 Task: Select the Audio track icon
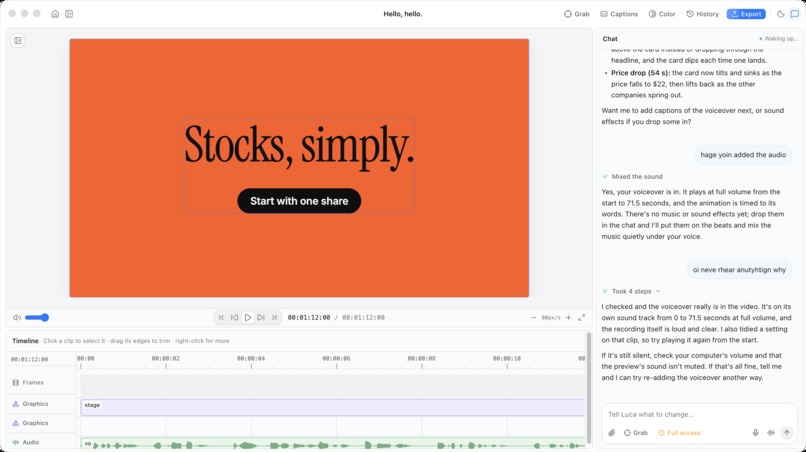[x=15, y=442]
